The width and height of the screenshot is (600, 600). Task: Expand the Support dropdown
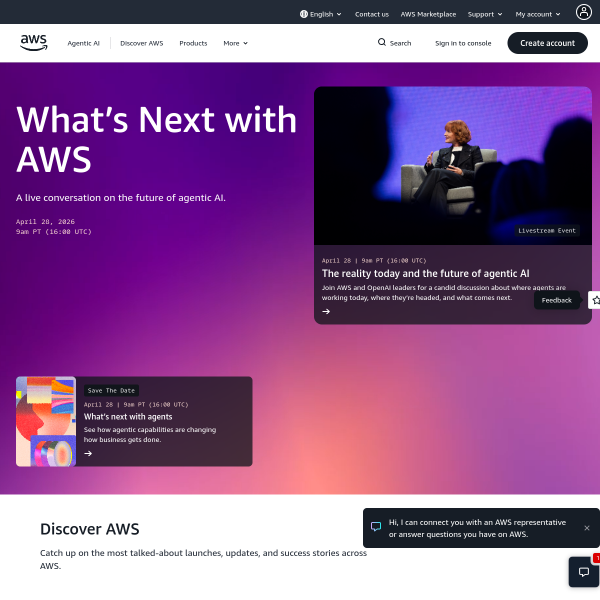tap(485, 14)
